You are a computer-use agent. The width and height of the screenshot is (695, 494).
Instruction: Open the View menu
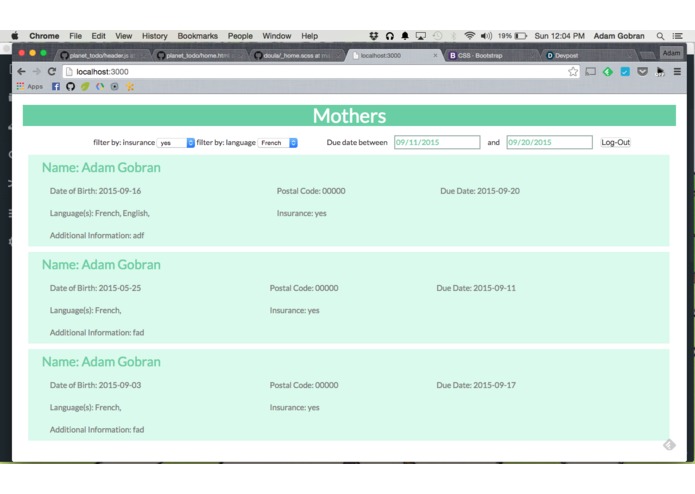(x=124, y=36)
